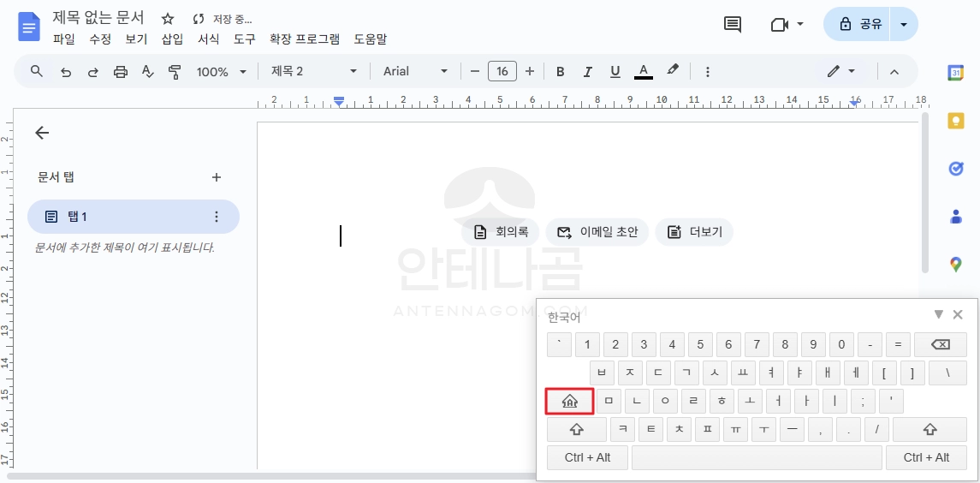Image resolution: width=980 pixels, height=483 pixels.
Task: Click the 회의록 template chip
Action: pos(501,232)
